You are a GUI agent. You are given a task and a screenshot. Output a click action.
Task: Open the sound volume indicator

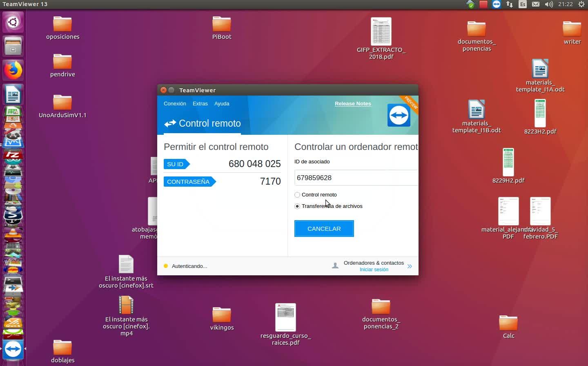(x=549, y=4)
